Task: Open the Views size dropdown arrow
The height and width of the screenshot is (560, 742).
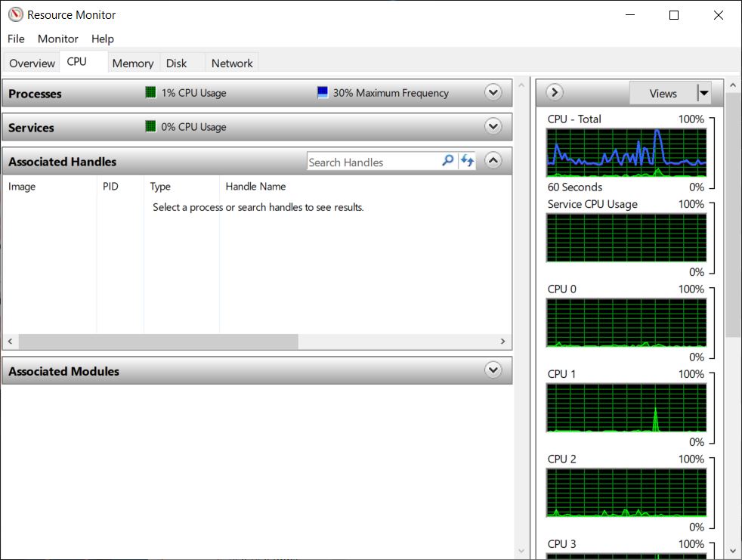Action: click(x=704, y=94)
